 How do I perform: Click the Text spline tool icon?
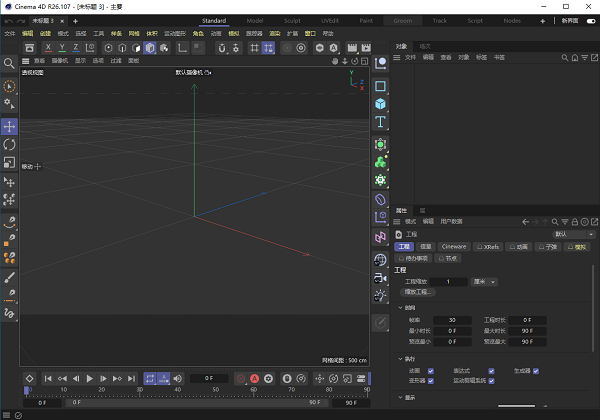tap(381, 122)
